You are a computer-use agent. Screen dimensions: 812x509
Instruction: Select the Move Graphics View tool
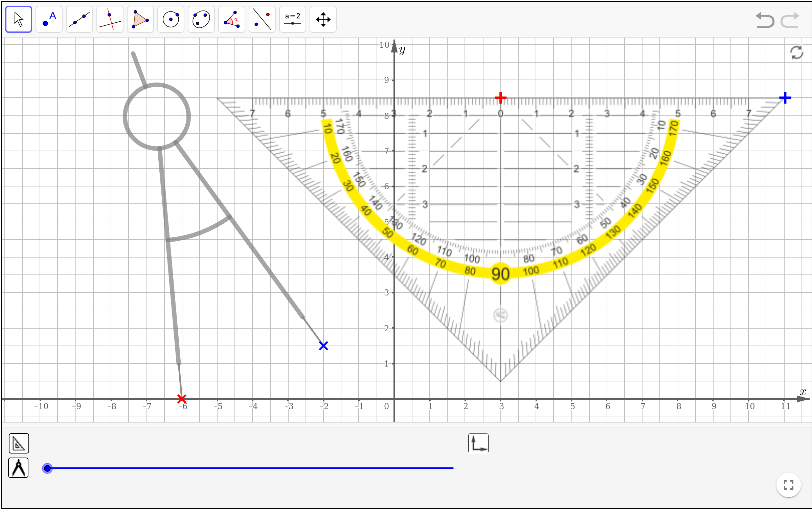[323, 19]
